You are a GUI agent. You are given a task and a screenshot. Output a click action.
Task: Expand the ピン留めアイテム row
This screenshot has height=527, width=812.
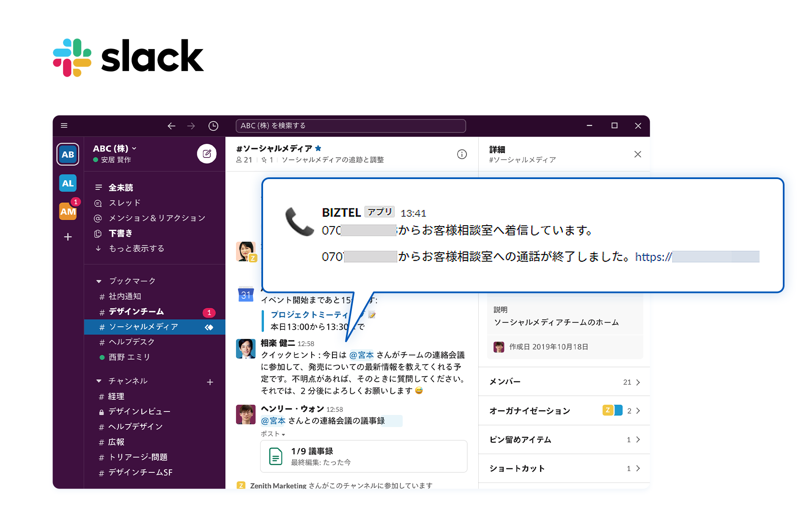(x=564, y=439)
